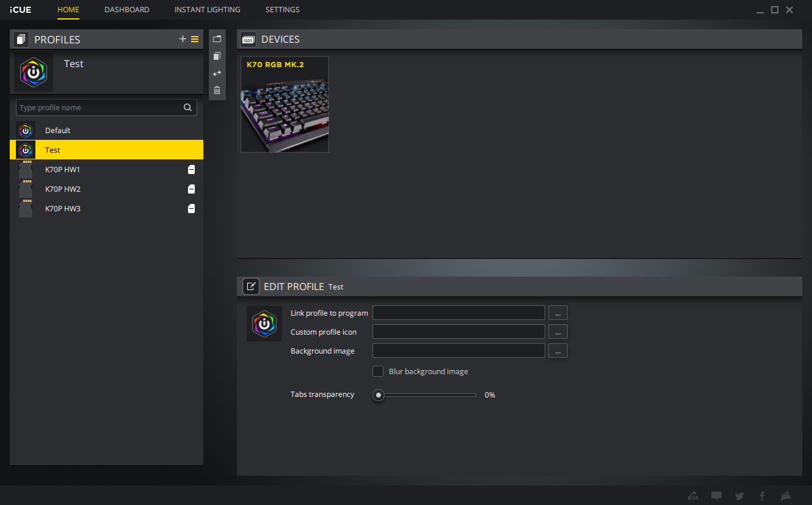Switch to the HOME tab
The image size is (812, 505).
tap(68, 10)
